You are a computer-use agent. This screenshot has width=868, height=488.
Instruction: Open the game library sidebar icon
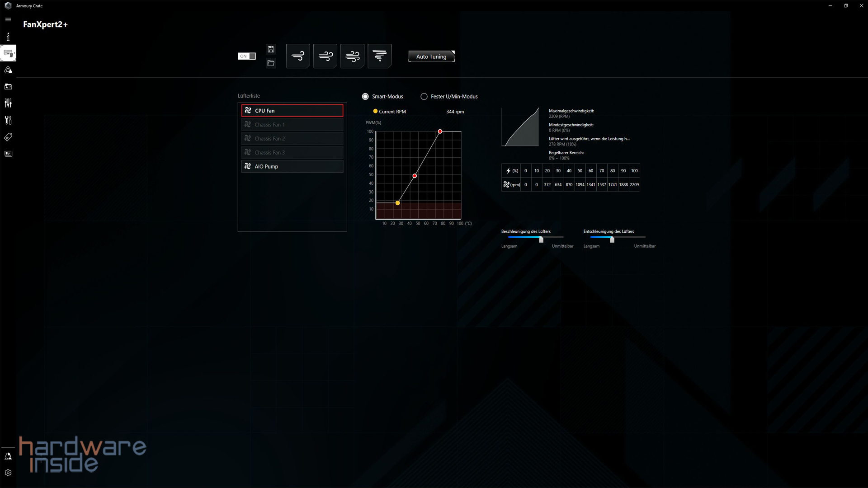point(8,86)
